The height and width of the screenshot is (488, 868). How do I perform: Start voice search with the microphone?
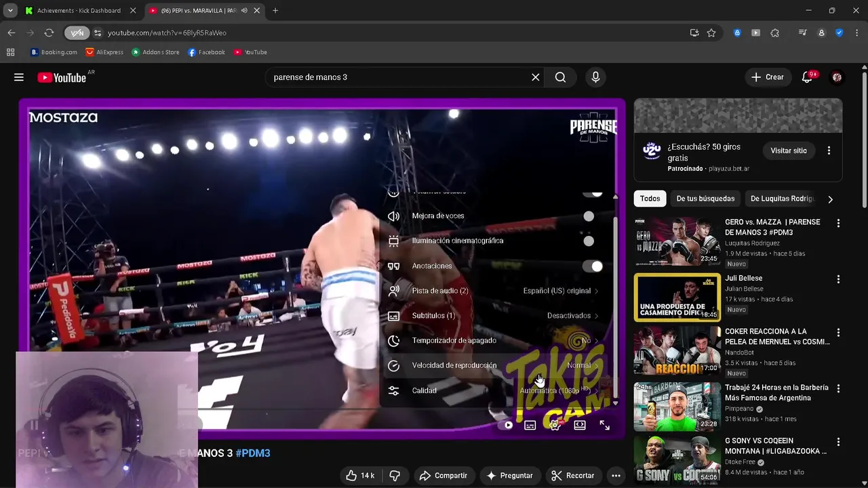tap(595, 77)
